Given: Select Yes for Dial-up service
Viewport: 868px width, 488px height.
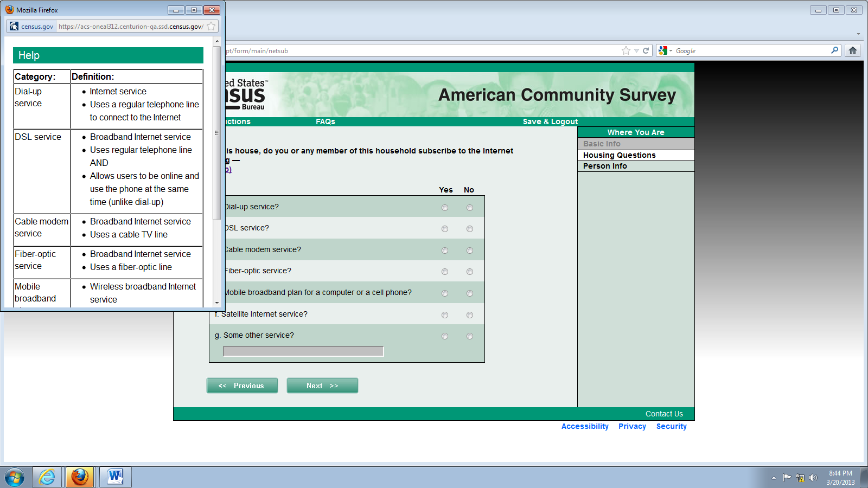Looking at the screenshot, I should (445, 208).
